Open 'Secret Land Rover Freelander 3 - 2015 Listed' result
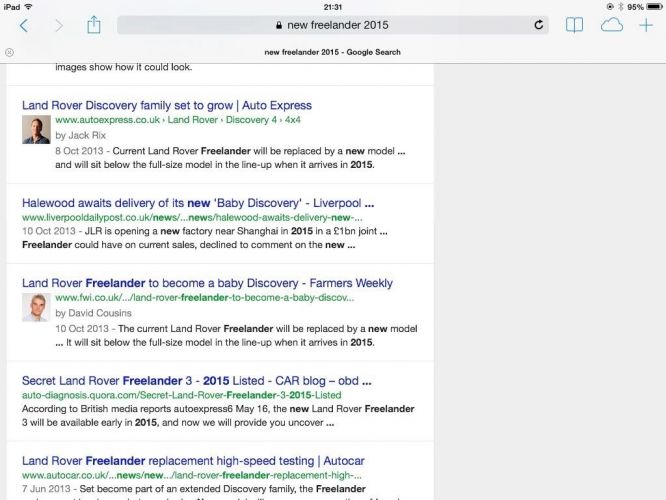The image size is (666, 500). [x=197, y=381]
